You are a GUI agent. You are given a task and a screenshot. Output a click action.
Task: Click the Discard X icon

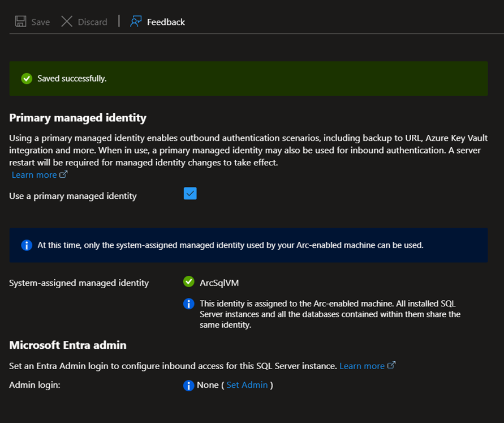(x=67, y=22)
